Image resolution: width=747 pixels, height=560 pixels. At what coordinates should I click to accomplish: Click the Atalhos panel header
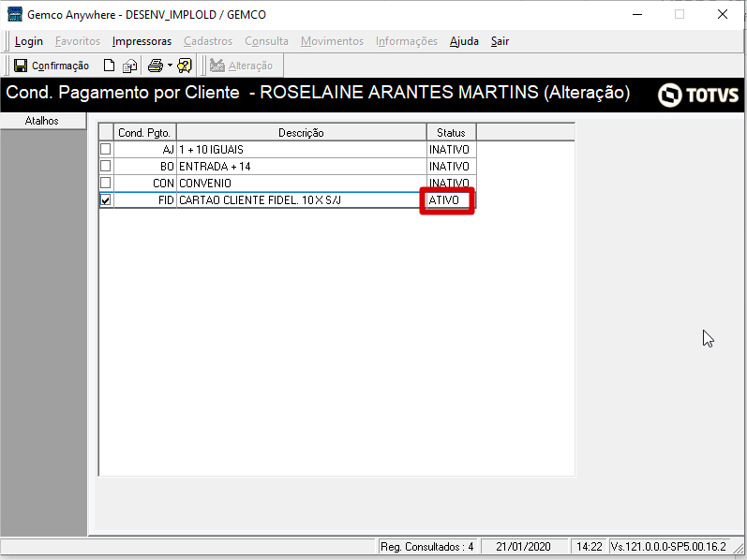pos(42,121)
